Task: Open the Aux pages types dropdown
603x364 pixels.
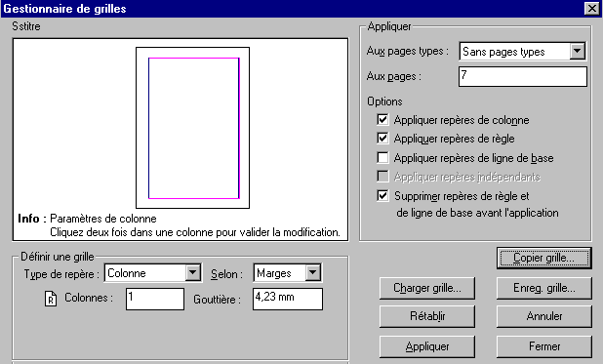Action: coord(578,51)
